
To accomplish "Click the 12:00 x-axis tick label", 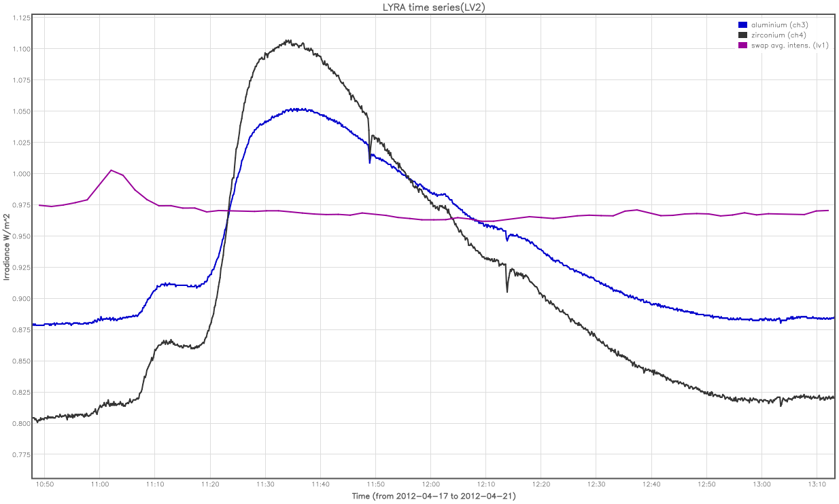I will [x=430, y=484].
